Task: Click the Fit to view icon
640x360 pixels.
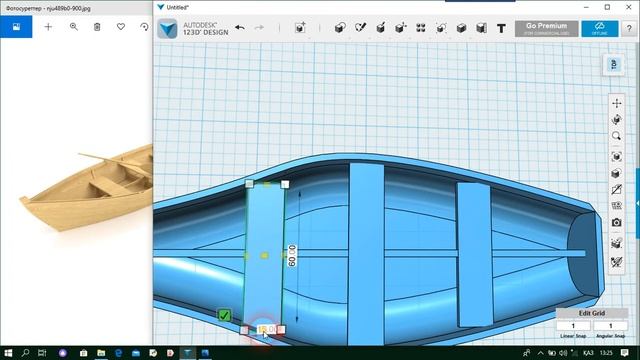Action: tap(617, 157)
